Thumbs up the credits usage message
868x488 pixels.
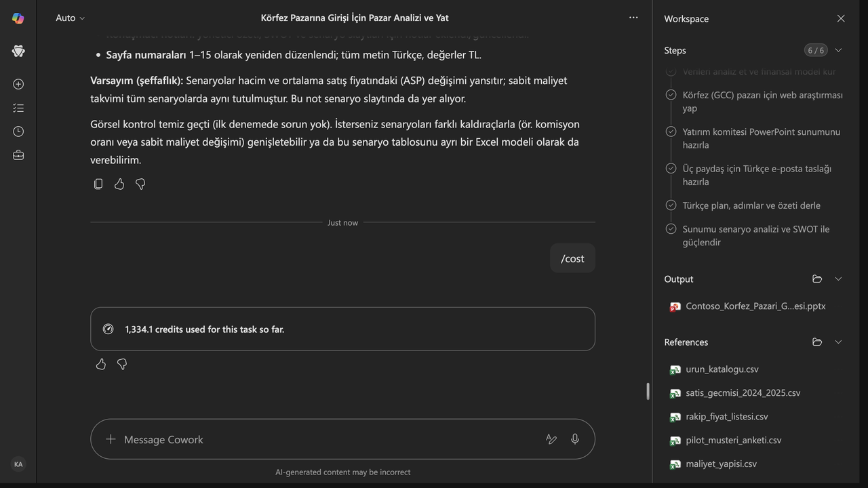(x=101, y=365)
